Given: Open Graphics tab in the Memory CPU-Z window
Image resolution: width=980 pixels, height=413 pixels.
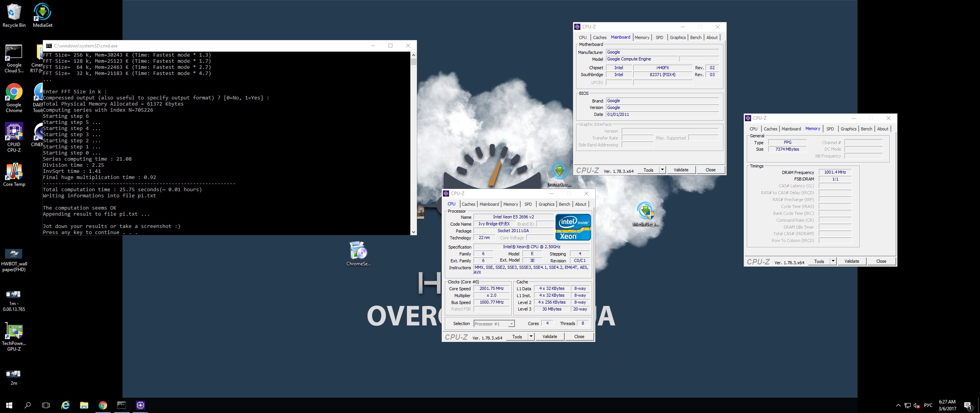Looking at the screenshot, I should (x=848, y=129).
